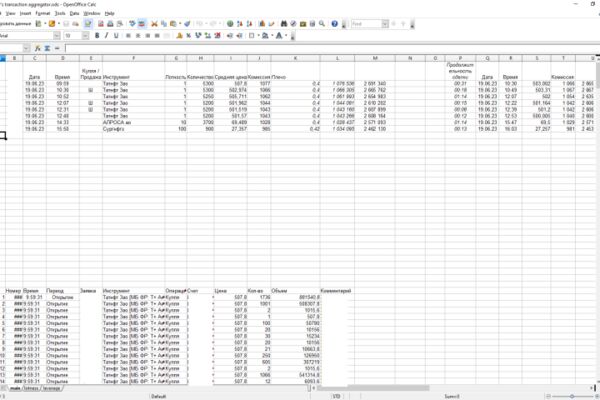
Task: Click the Copy icon in toolbar
Action: (164, 24)
